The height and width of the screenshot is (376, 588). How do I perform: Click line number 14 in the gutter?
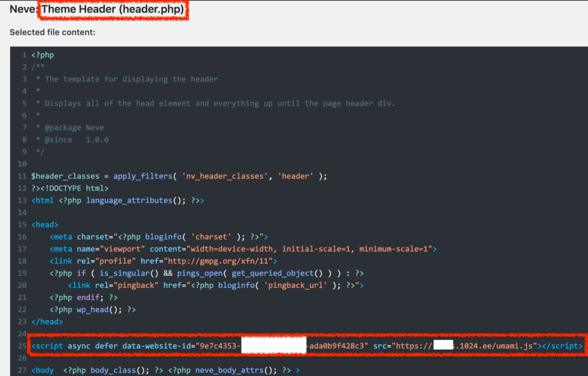pos(22,213)
